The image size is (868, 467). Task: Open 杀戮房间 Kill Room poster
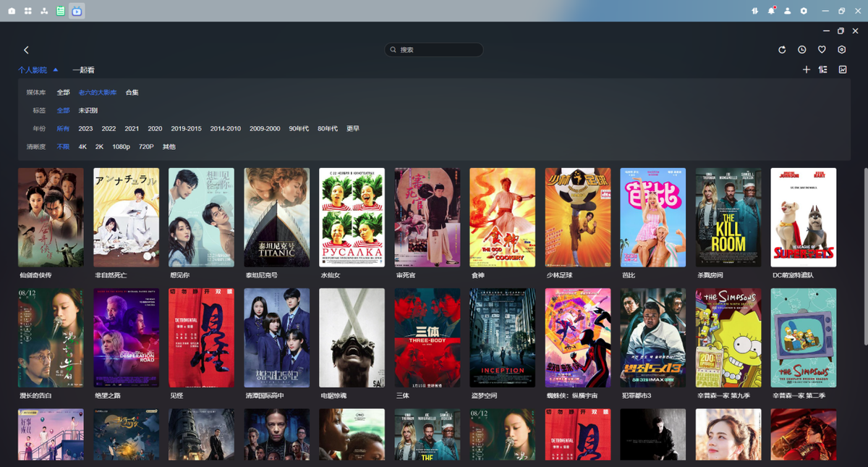click(728, 217)
